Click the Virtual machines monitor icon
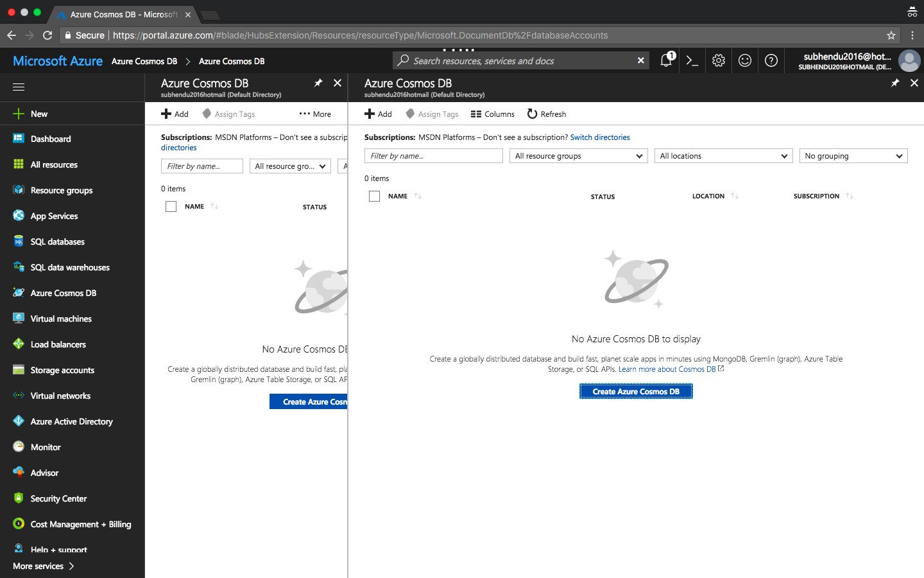 coord(19,319)
